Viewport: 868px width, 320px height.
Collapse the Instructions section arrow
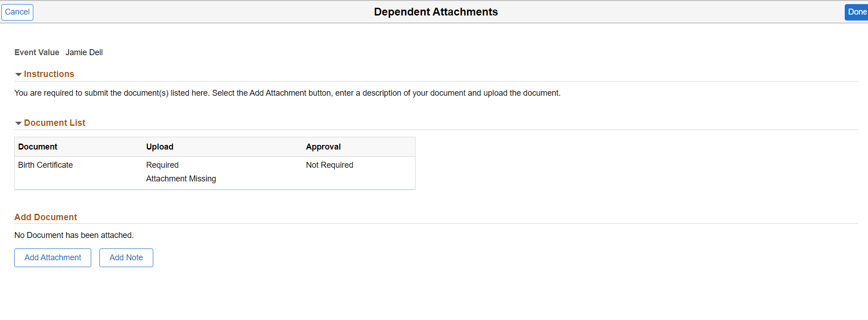pyautogui.click(x=18, y=74)
